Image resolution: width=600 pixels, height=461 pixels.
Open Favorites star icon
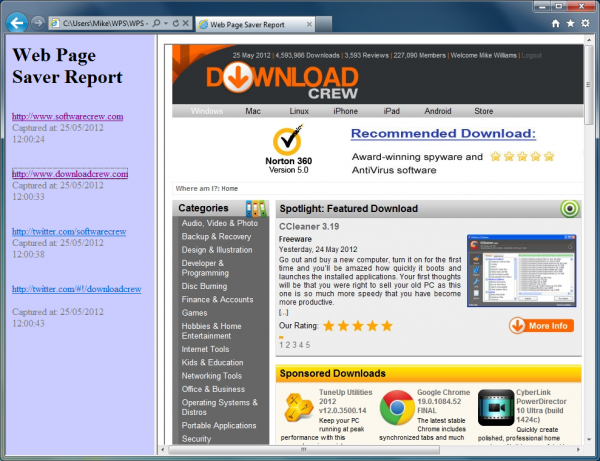(x=570, y=23)
